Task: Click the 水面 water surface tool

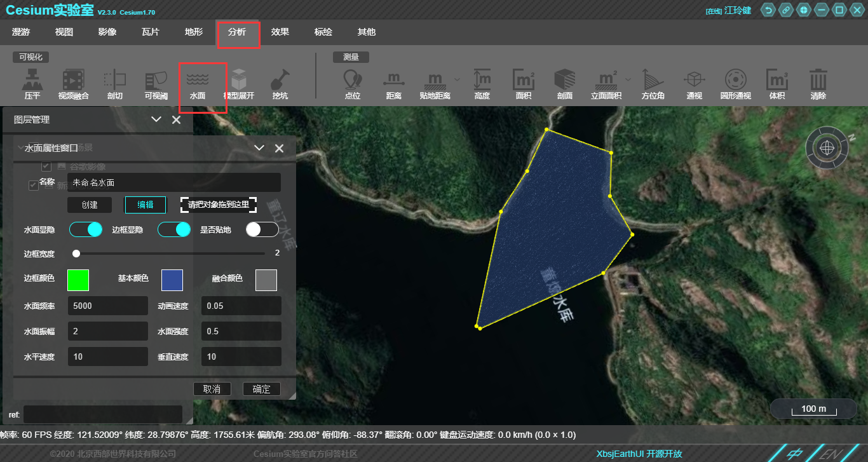Action: pos(197,85)
